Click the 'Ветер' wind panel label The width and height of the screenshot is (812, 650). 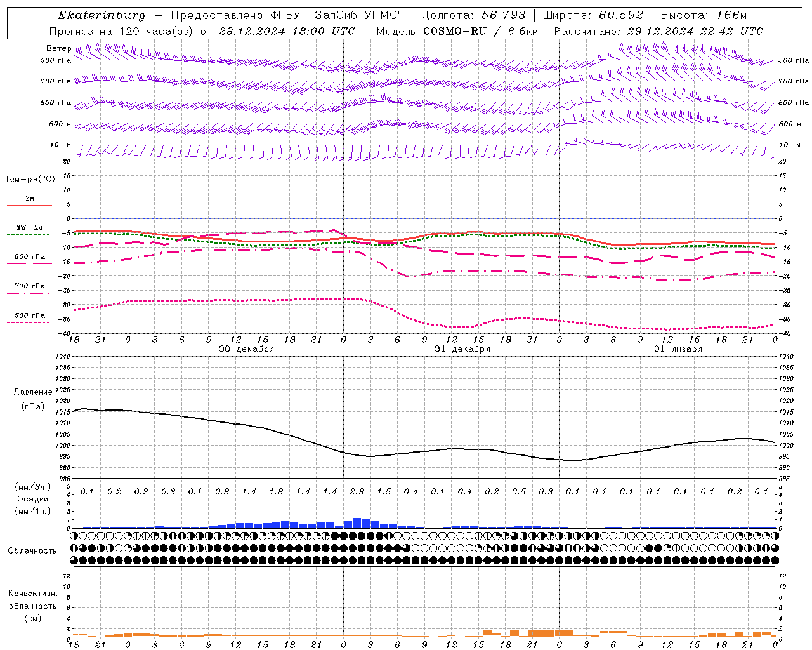pyautogui.click(x=58, y=48)
